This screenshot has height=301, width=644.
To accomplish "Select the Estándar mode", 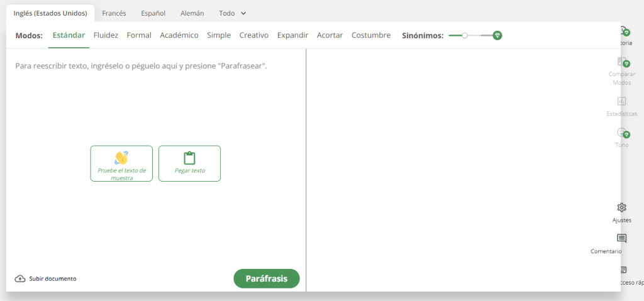I will pyautogui.click(x=69, y=35).
